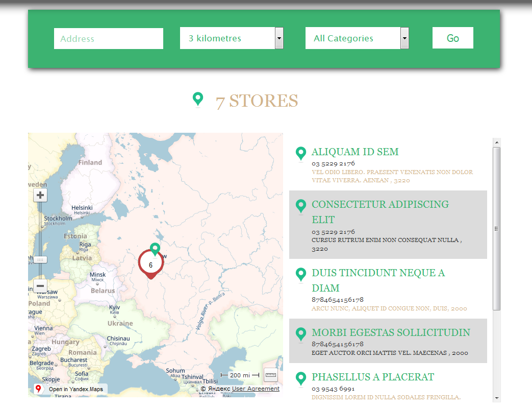Open the map in Yandex.Maps
Image resolution: width=532 pixels, height=409 pixels.
[70, 389]
